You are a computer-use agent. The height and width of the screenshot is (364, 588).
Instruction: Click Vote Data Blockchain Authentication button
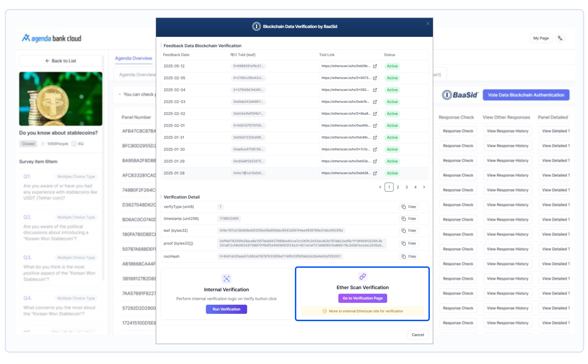(526, 95)
